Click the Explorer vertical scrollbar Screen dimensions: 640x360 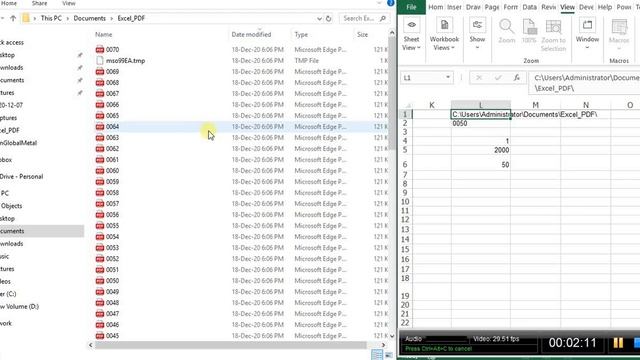point(392,94)
